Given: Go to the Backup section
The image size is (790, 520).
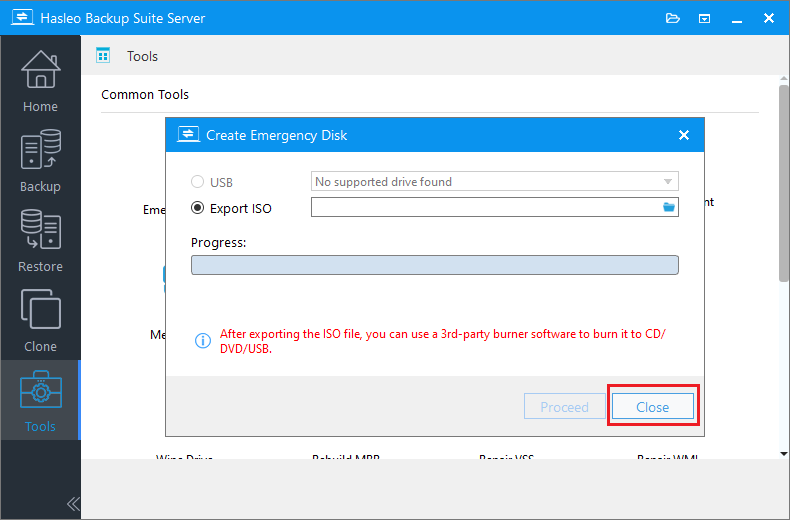Looking at the screenshot, I should (40, 159).
